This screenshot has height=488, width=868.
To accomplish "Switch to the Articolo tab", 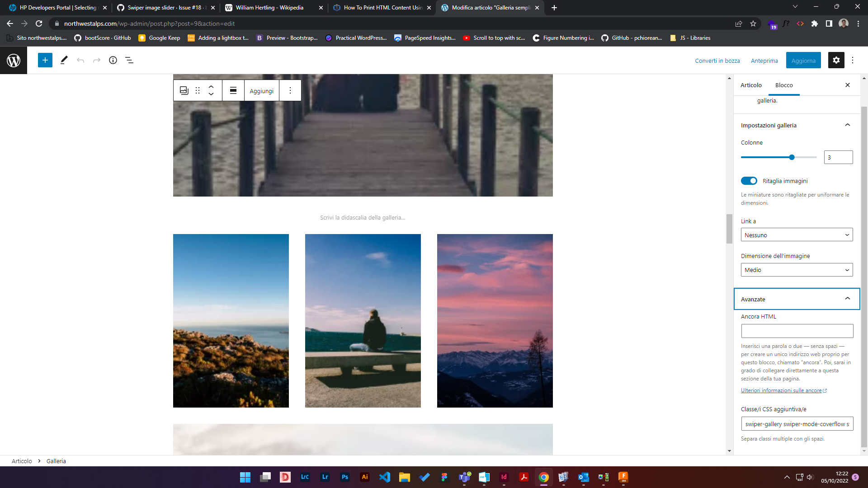I will [751, 85].
